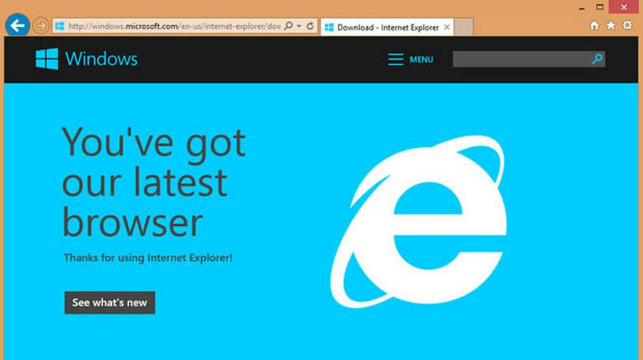Open Favorites with the star icon

[611, 25]
